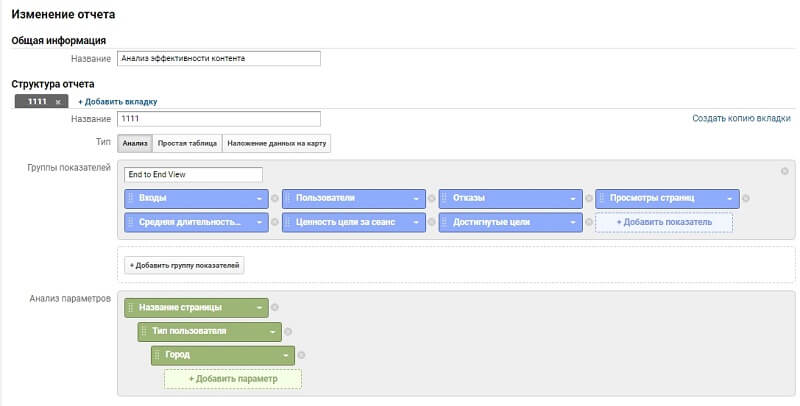Remove the Просмотры страниц metric x icon
Viewport: 800px width, 406px height.
746,198
